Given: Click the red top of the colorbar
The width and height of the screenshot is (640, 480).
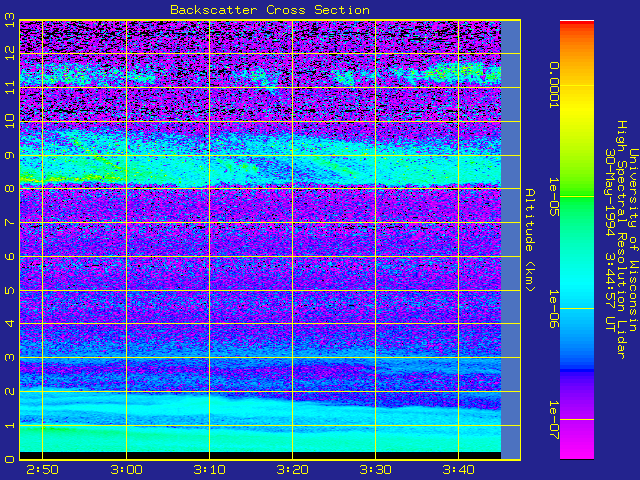Looking at the screenshot, I should pos(577,25).
